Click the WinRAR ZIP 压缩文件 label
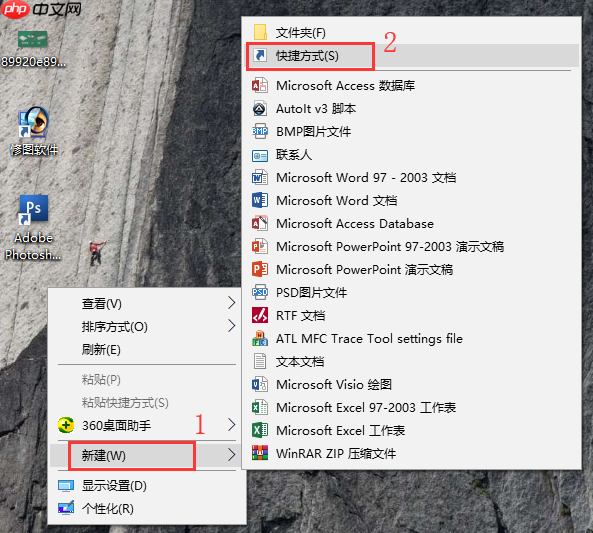The image size is (593, 533). pos(336,454)
